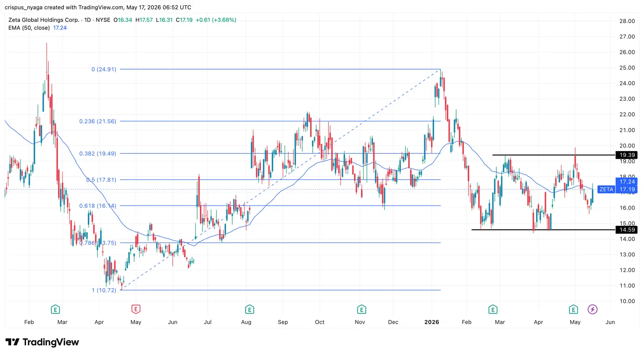Viewport: 644px width, 356px height.
Task: Click the EMA legend value 17.24
Action: point(60,28)
